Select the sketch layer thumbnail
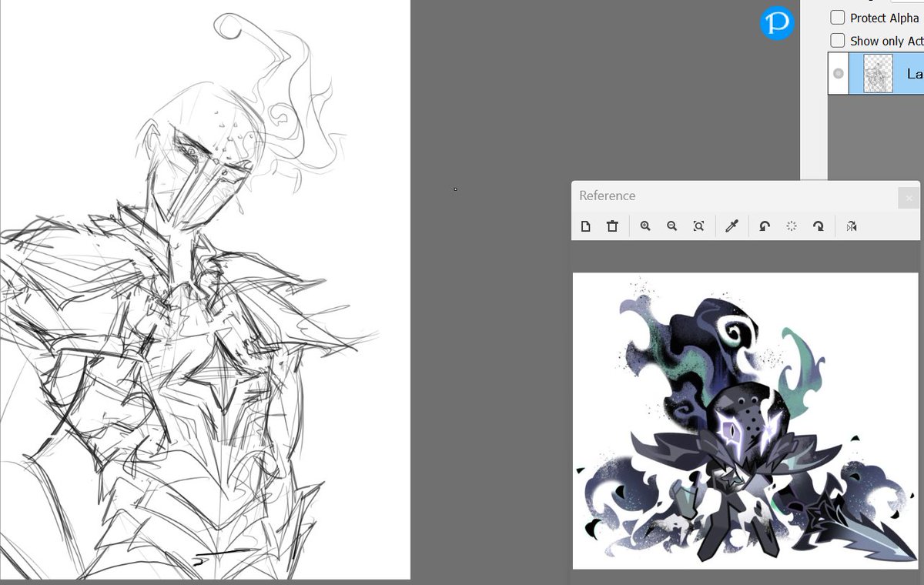This screenshot has height=585, width=924. [x=878, y=74]
